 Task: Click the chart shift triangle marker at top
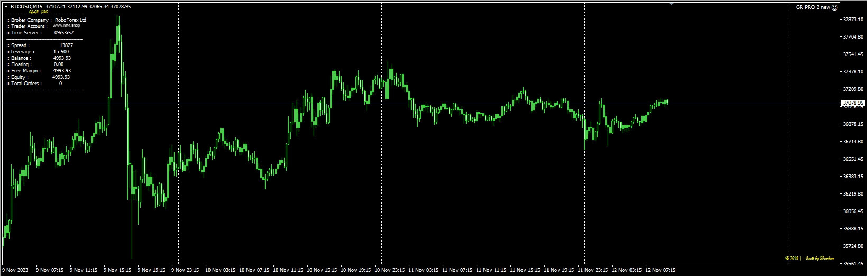click(x=671, y=4)
